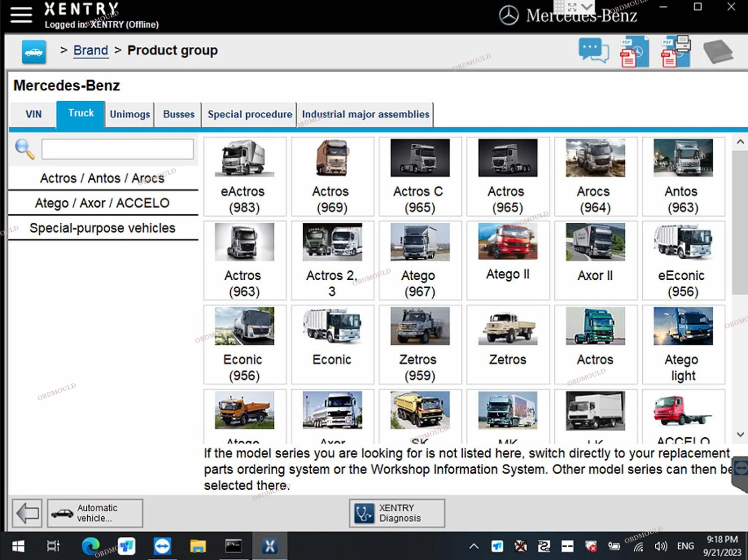Screen dimensions: 748x560
Task: Open the gray book manual icon
Action: pos(718,52)
